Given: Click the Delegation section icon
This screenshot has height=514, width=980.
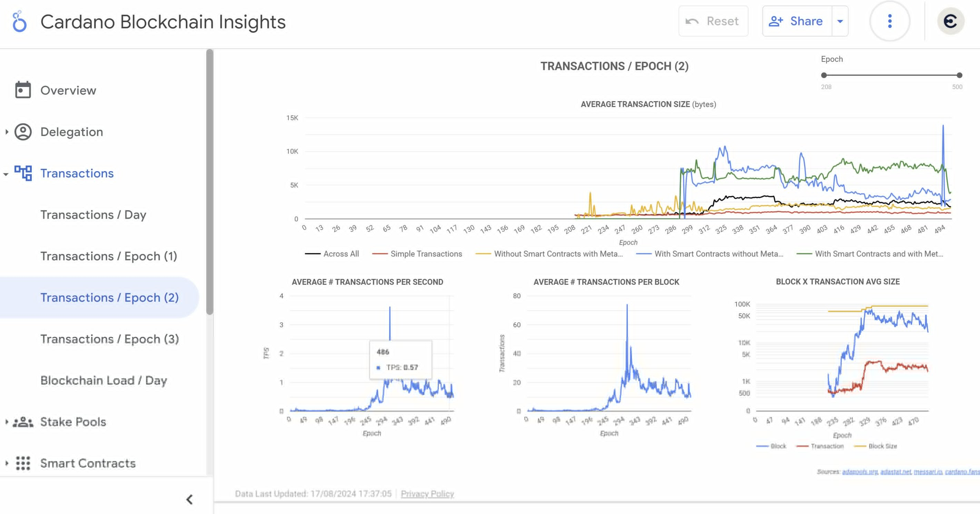Looking at the screenshot, I should pos(22,131).
